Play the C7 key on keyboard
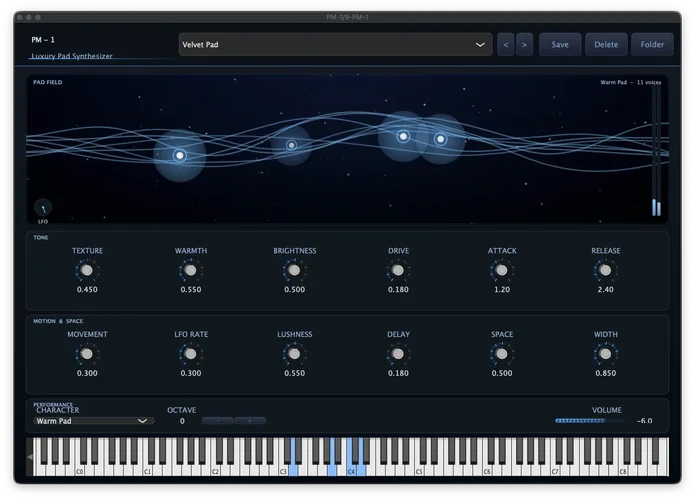Image resolution: width=695 pixels, height=500 pixels. click(x=555, y=471)
